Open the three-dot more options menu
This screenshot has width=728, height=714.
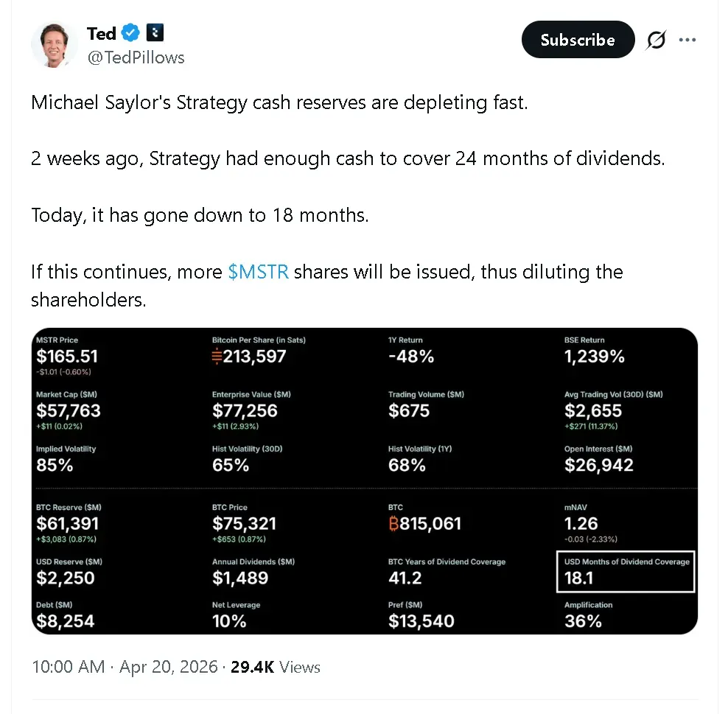[x=687, y=41]
